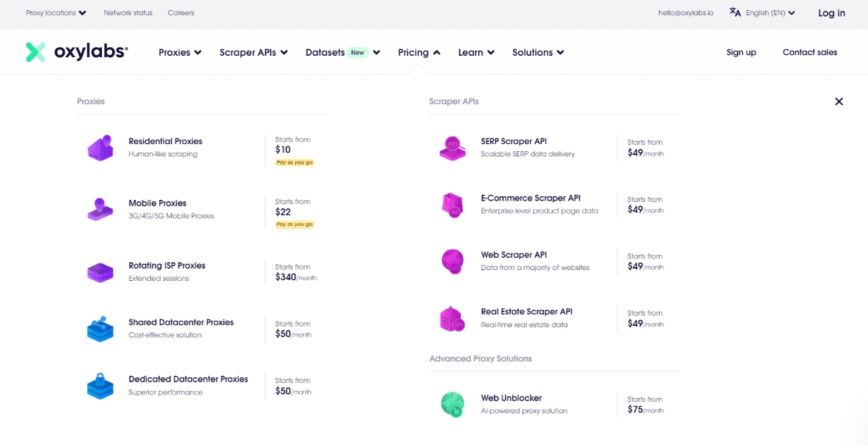This screenshot has height=446, width=868.
Task: Collapse the Pricing navigation menu
Action: (x=419, y=52)
